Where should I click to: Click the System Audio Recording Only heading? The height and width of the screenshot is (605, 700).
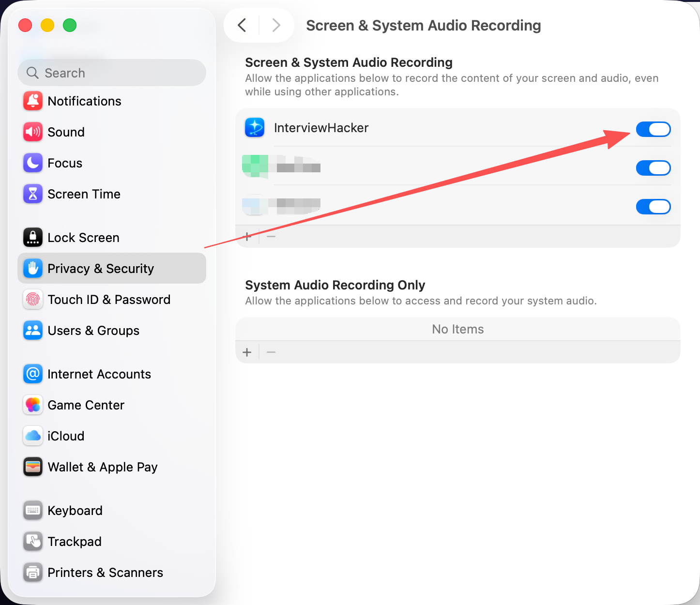point(335,285)
